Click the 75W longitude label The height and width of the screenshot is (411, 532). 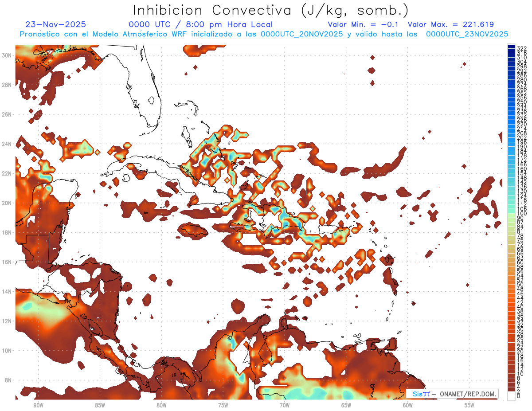[x=223, y=405]
